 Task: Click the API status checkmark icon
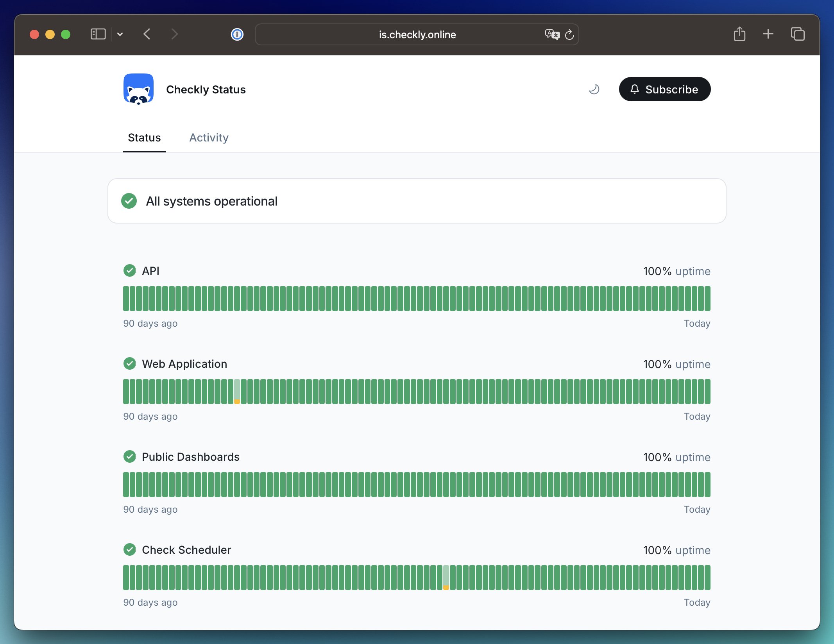click(x=129, y=270)
